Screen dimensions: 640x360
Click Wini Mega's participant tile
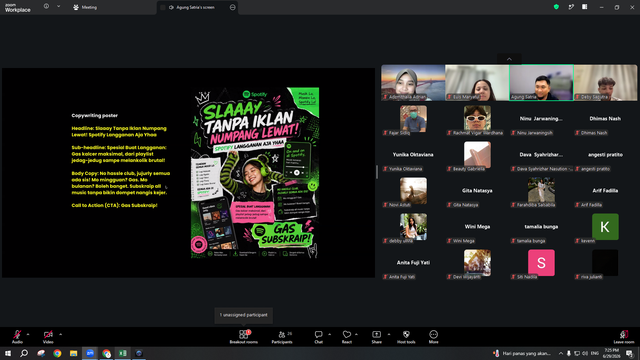(477, 227)
